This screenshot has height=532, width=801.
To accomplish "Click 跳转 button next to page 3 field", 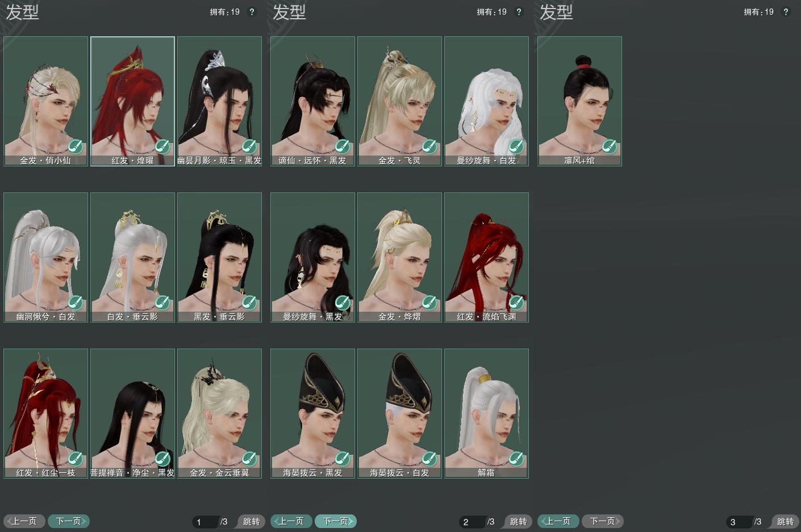I will (785, 521).
